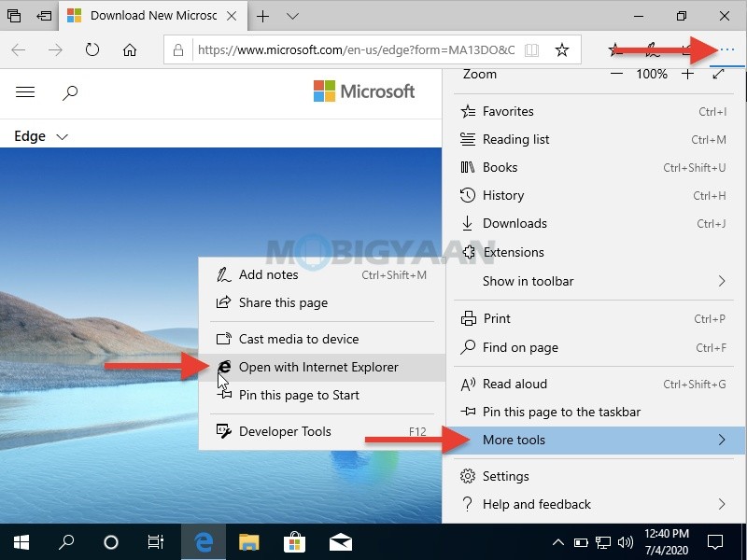Show tab previews chevron
747x560 pixels.
[292, 16]
